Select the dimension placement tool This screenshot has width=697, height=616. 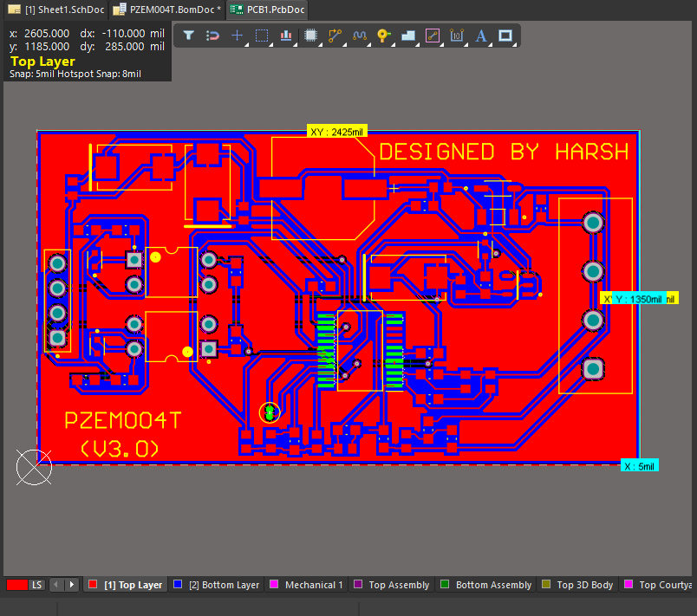457,36
